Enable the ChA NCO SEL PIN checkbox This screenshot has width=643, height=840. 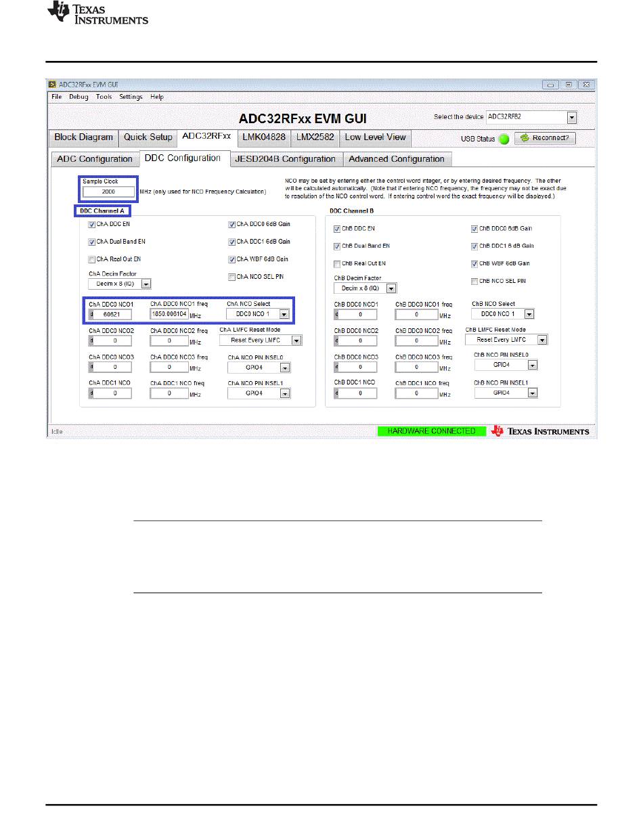coord(232,277)
